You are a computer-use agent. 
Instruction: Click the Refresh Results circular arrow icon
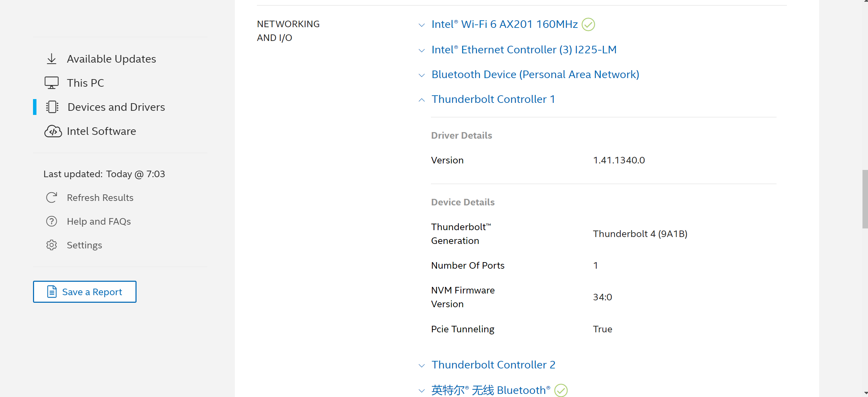[52, 197]
